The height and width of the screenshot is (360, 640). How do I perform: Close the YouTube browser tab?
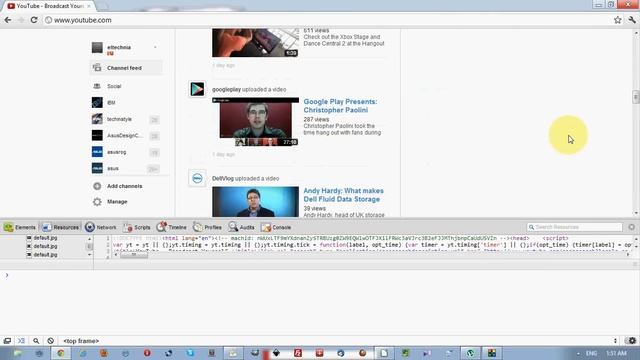point(89,6)
